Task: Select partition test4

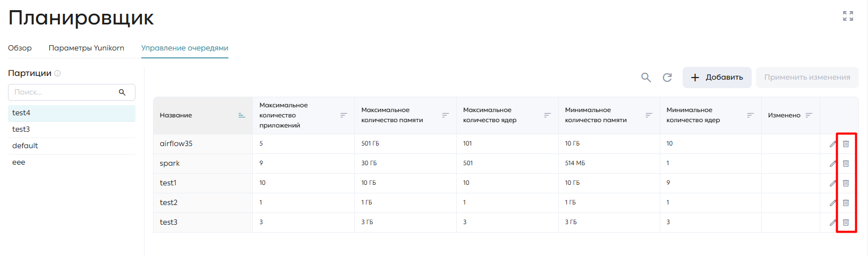Action: click(x=72, y=113)
